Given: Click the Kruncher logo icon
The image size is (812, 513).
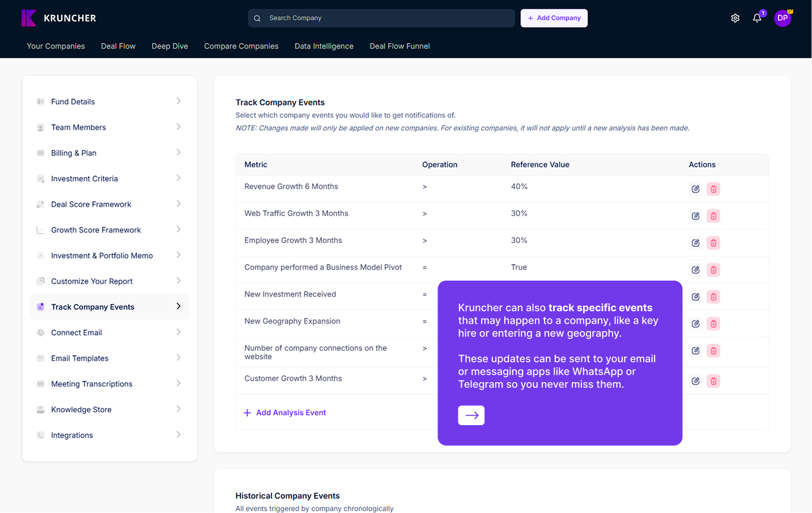Looking at the screenshot, I should pos(29,18).
